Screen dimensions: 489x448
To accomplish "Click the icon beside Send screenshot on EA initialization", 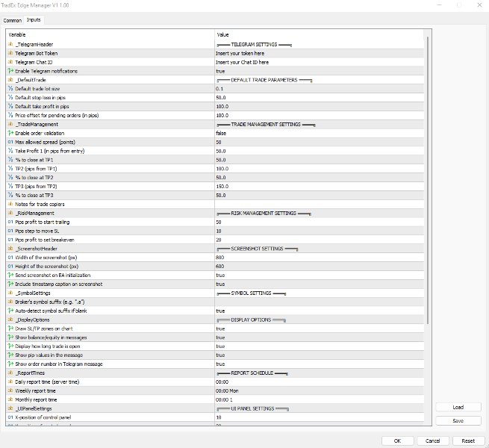I will tap(10, 276).
